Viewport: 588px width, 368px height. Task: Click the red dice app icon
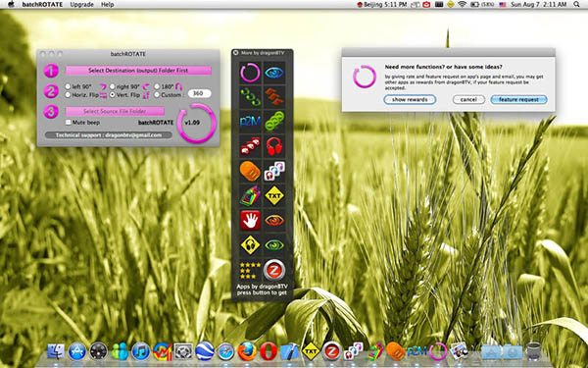coord(250,146)
